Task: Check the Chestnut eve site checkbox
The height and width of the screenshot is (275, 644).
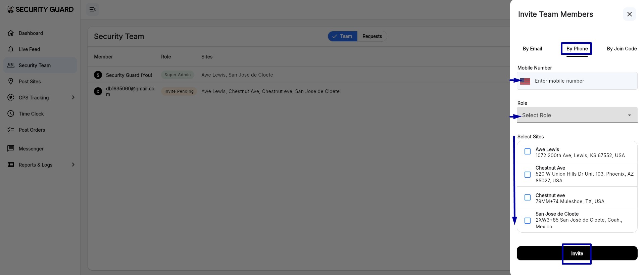Action: (x=528, y=197)
